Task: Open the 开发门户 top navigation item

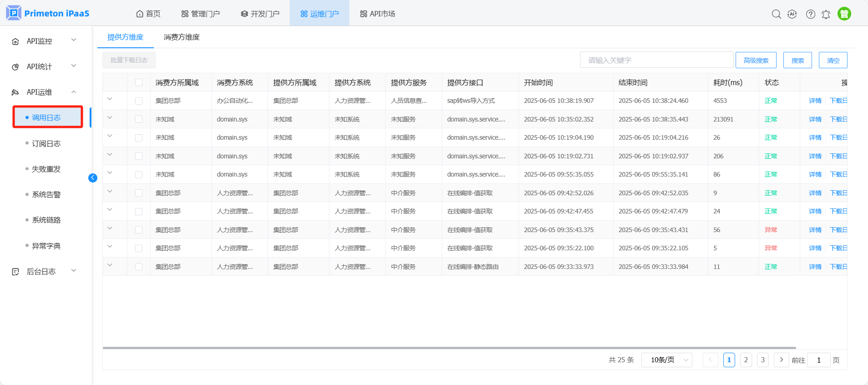Action: [260, 14]
